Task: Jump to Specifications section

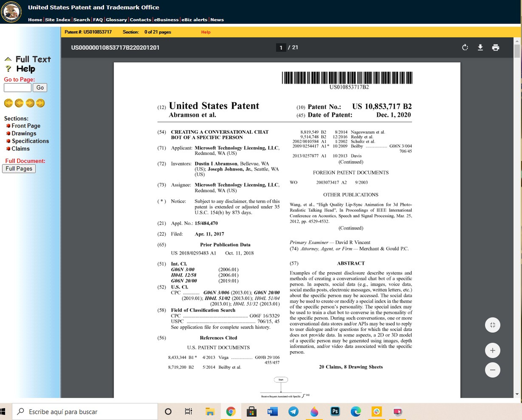Action: [x=30, y=141]
